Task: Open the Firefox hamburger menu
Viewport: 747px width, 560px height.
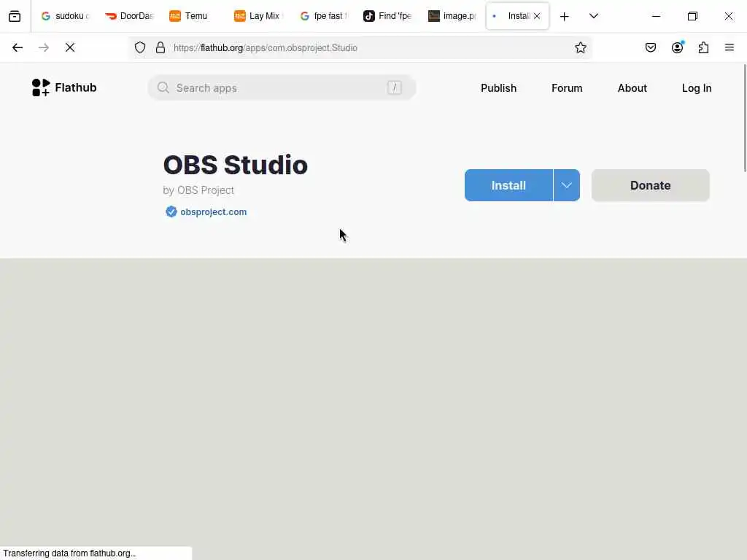Action: tap(729, 47)
